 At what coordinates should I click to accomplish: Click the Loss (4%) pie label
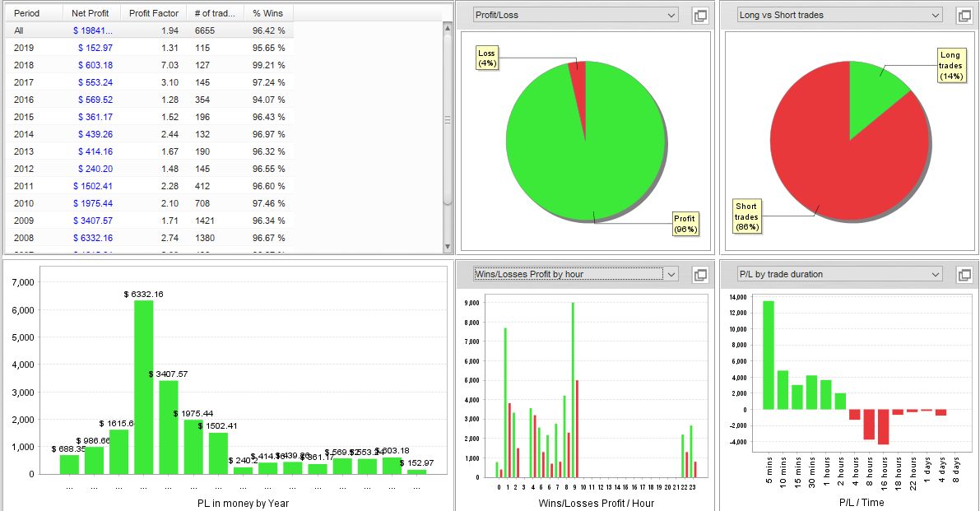[487, 58]
